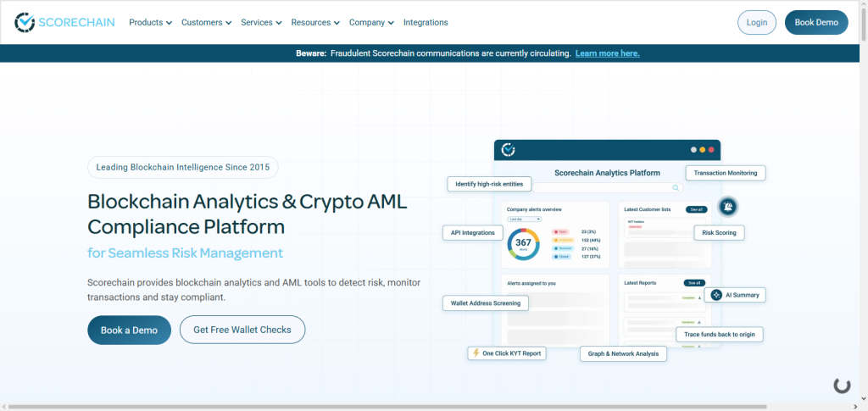The height and width of the screenshot is (411, 868).
Task: Open the Services dropdown menu
Action: click(261, 23)
